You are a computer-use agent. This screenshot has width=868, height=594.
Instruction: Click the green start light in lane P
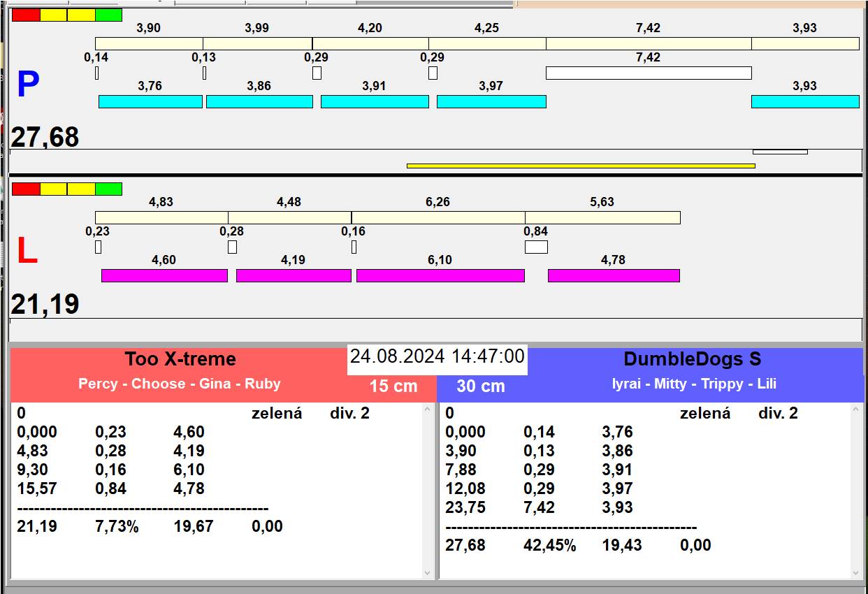108,15
